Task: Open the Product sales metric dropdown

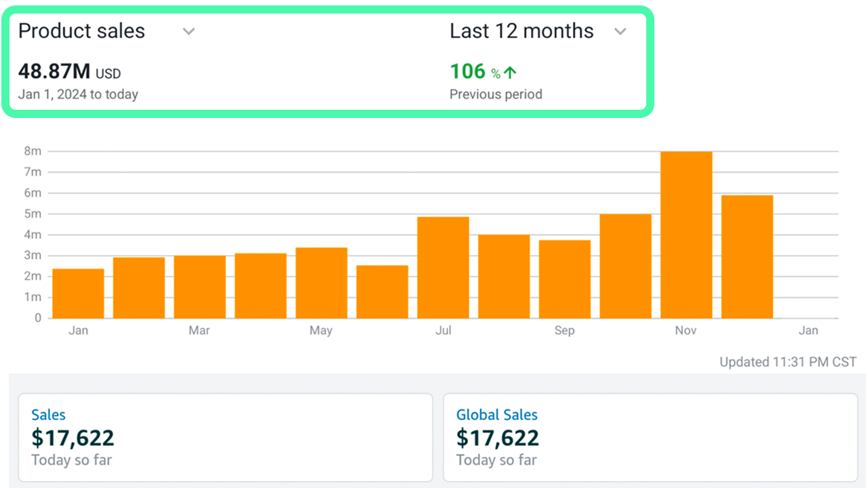Action: pyautogui.click(x=188, y=31)
